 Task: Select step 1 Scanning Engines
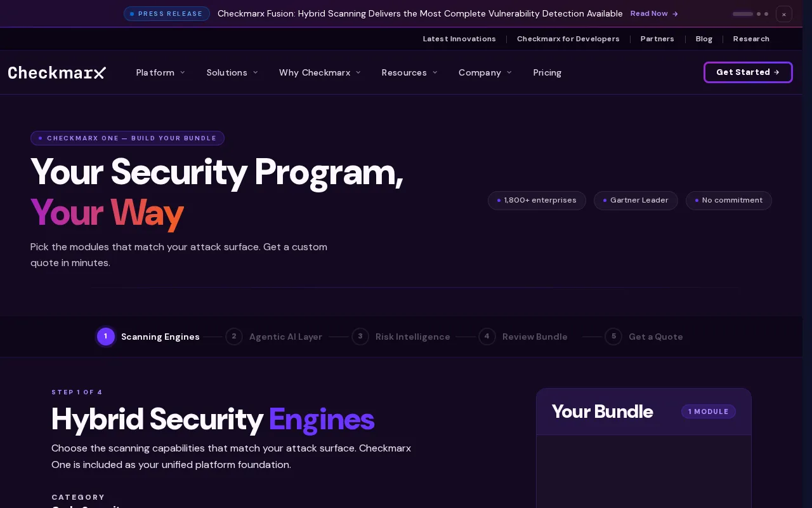(x=148, y=337)
